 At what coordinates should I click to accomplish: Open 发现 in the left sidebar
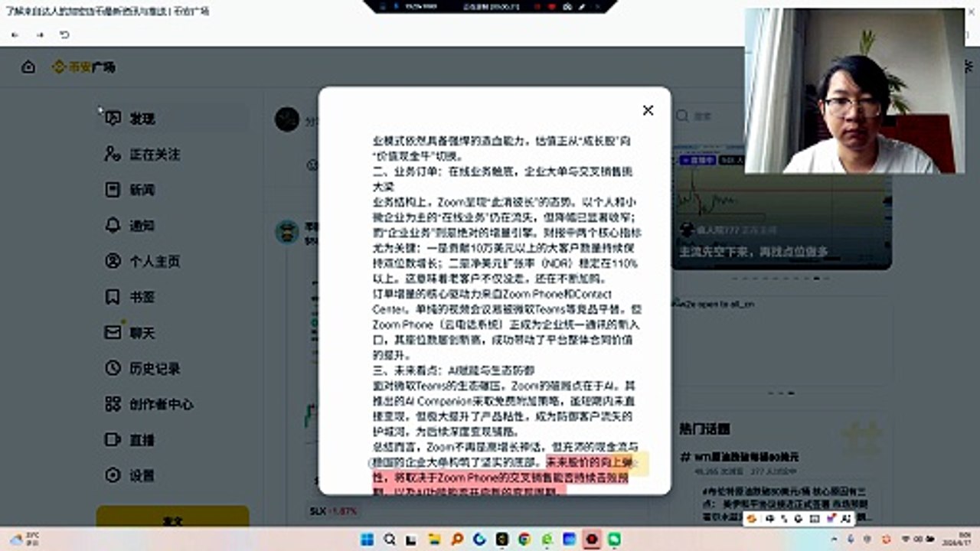click(172, 119)
